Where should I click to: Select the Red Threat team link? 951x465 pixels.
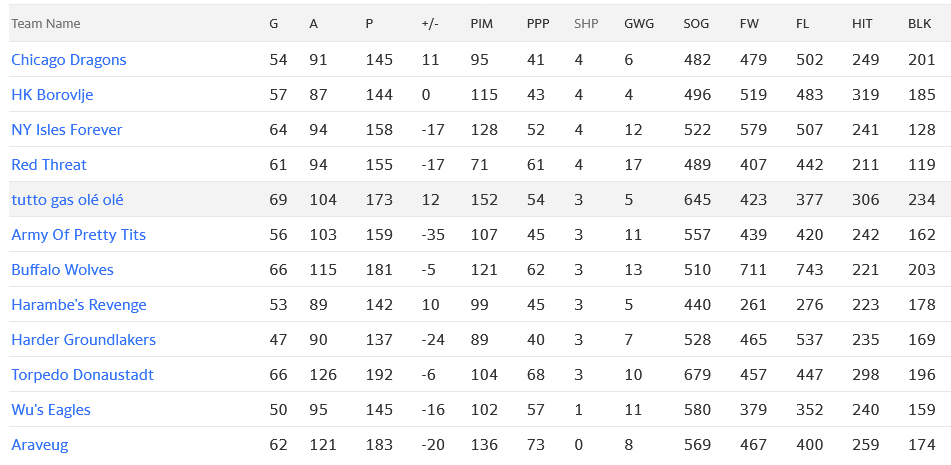pyautogui.click(x=49, y=165)
